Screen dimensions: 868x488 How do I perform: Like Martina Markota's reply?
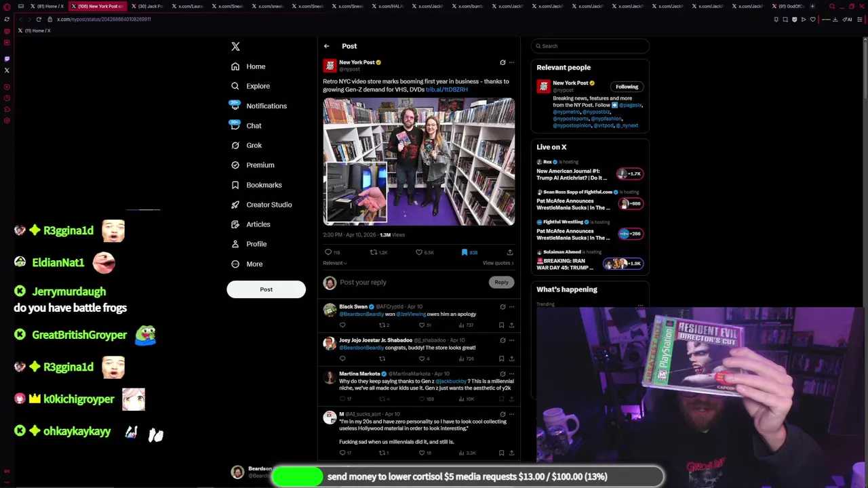click(x=421, y=399)
